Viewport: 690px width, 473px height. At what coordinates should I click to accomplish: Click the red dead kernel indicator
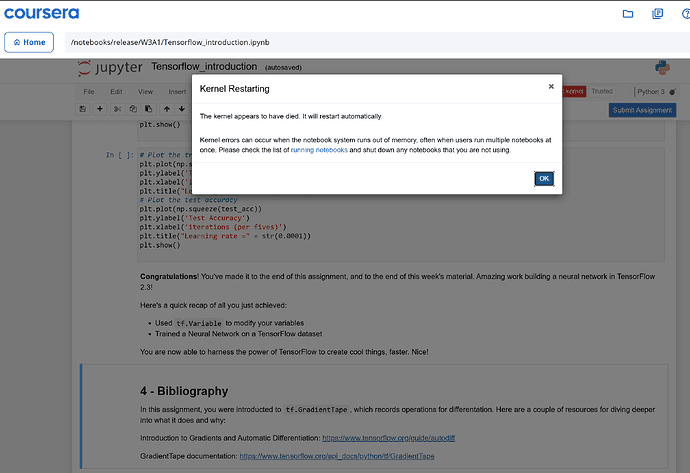[574, 92]
